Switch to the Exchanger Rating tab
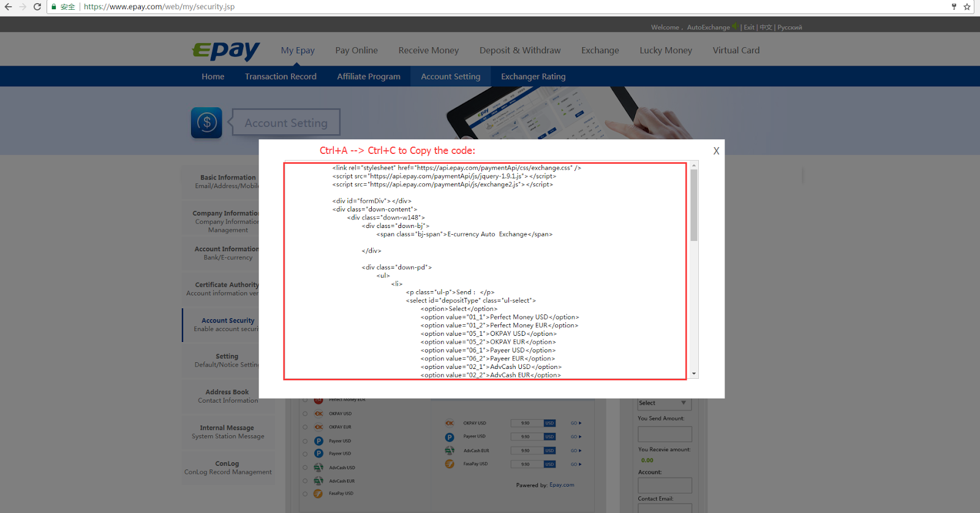The image size is (980, 513). [533, 77]
